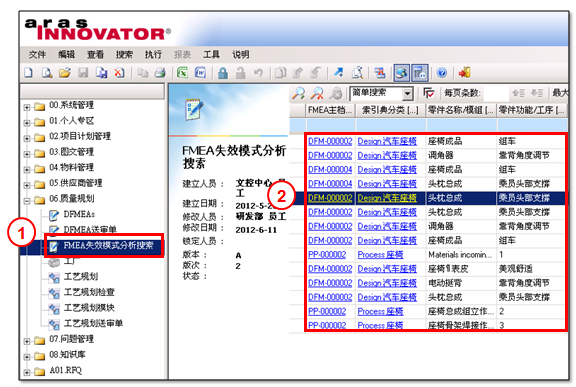This screenshot has width=576, height=387.
Task: Open the 查看 menu
Action: click(x=95, y=54)
